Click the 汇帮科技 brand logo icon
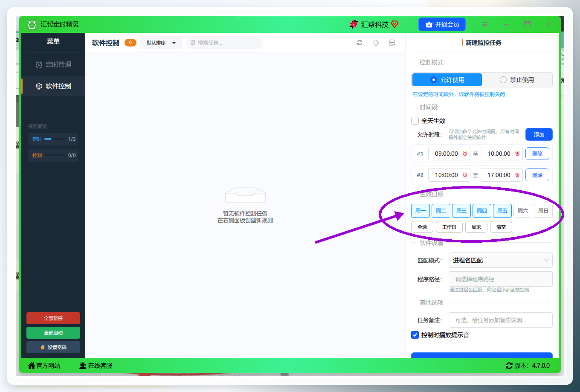This screenshot has height=392, width=580. pyautogui.click(x=354, y=24)
